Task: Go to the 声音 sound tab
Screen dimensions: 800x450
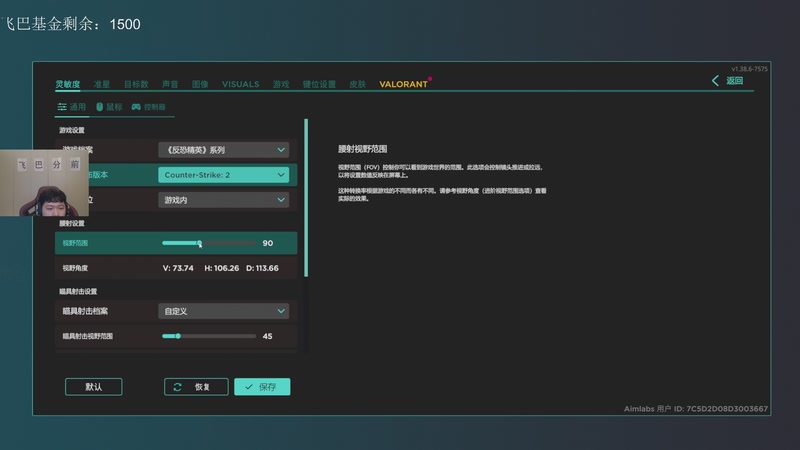Action: pyautogui.click(x=170, y=84)
